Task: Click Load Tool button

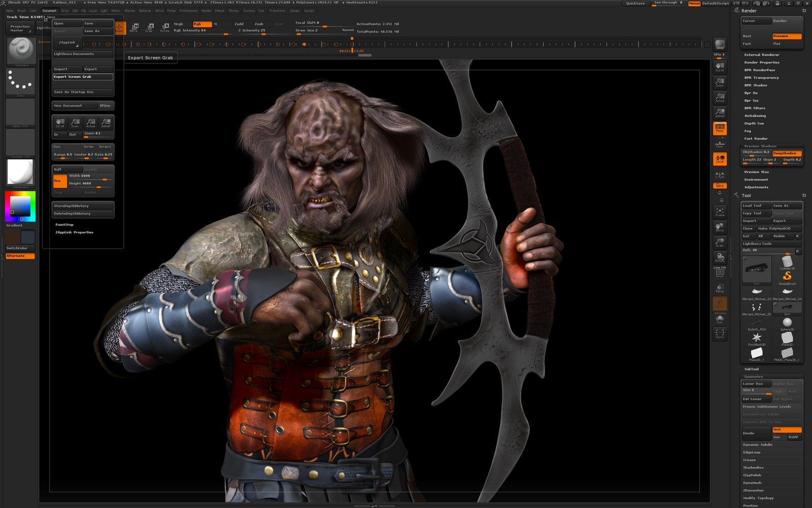Action: [x=756, y=206]
